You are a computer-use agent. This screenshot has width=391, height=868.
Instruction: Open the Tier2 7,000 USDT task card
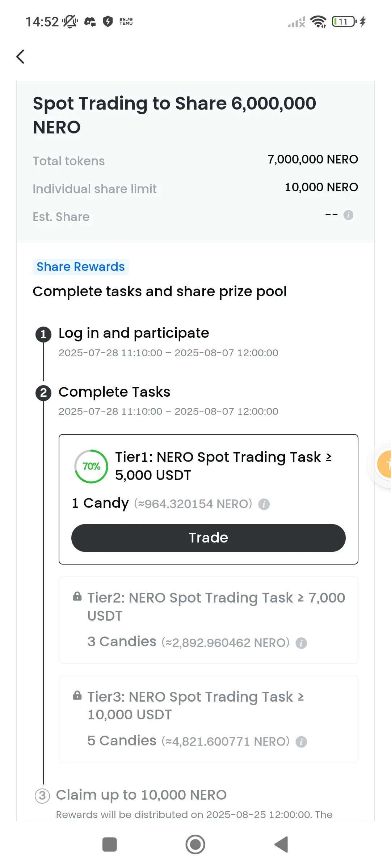click(209, 620)
